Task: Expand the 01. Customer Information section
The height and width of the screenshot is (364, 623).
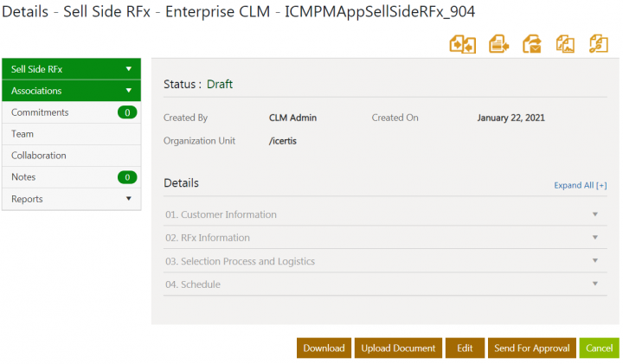Action: pos(594,214)
